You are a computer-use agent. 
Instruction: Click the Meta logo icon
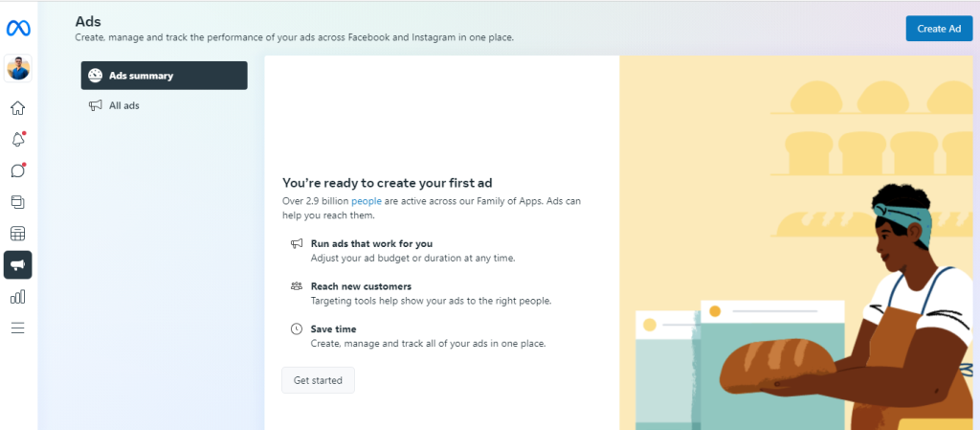(x=18, y=28)
